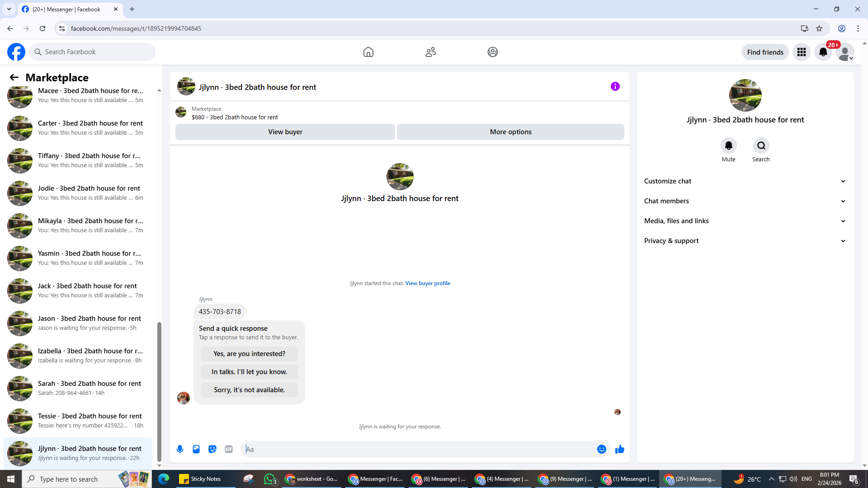
Task: Open the emoji picker in message box
Action: (601, 449)
